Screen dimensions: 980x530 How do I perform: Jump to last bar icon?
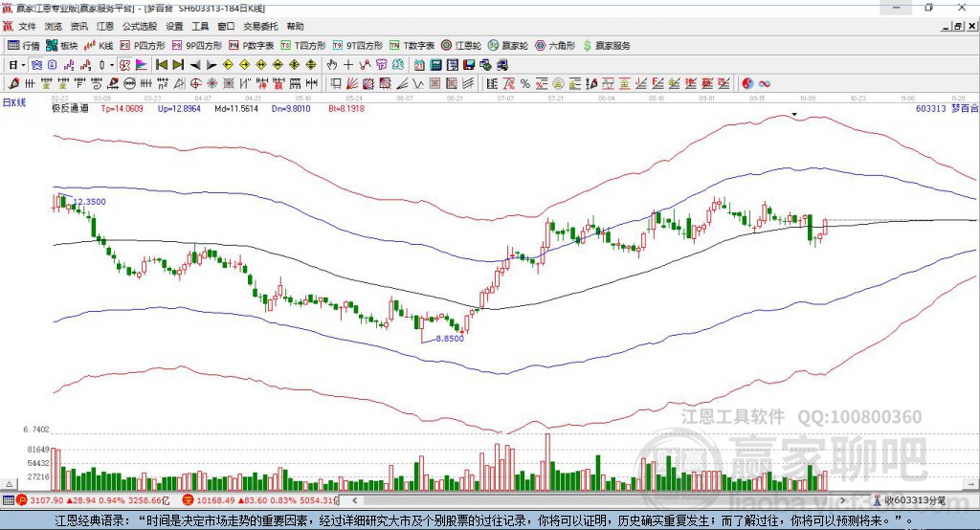[x=178, y=65]
